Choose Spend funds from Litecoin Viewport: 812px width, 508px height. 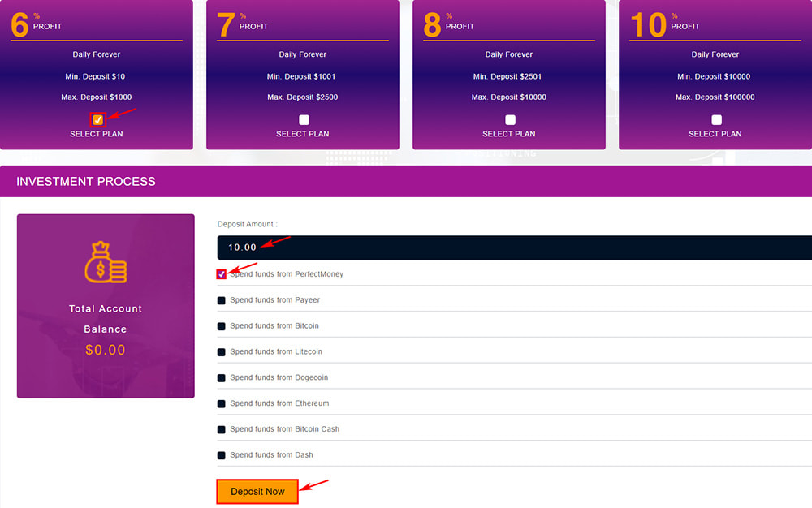point(221,352)
